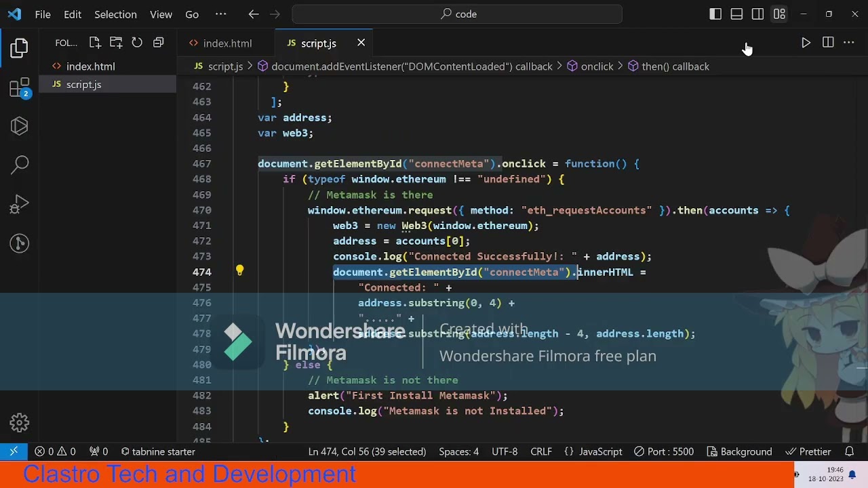The image size is (868, 488).
Task: Click line number 467 in gutter
Action: (x=201, y=163)
